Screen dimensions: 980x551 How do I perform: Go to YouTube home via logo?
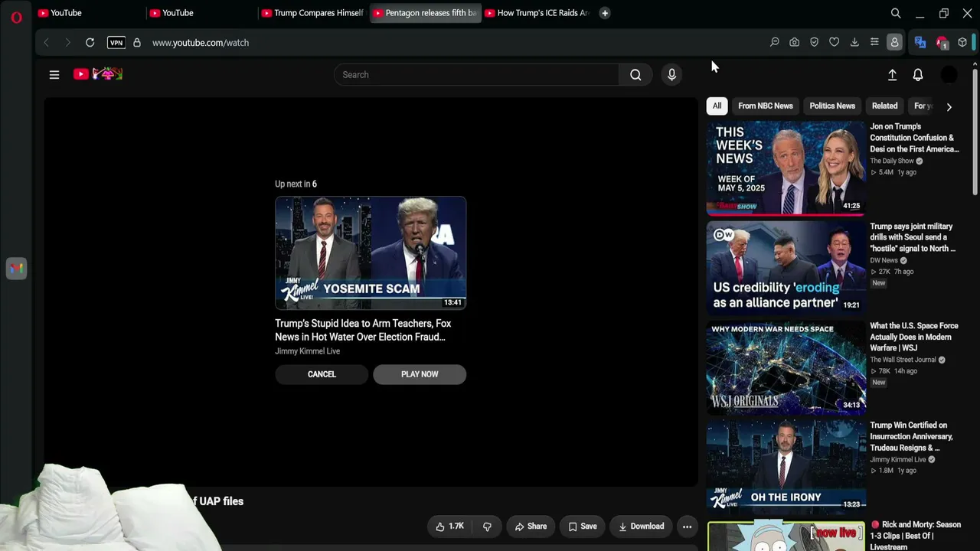(x=97, y=74)
